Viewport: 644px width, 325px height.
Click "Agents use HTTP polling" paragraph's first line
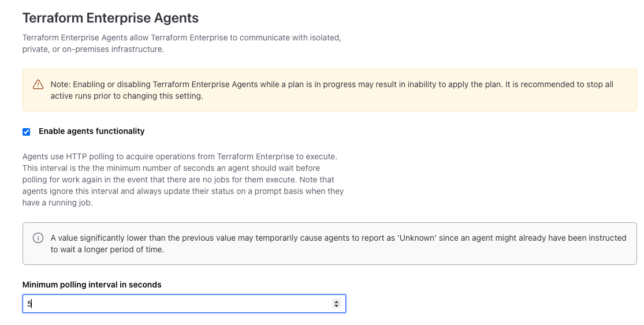click(x=179, y=156)
